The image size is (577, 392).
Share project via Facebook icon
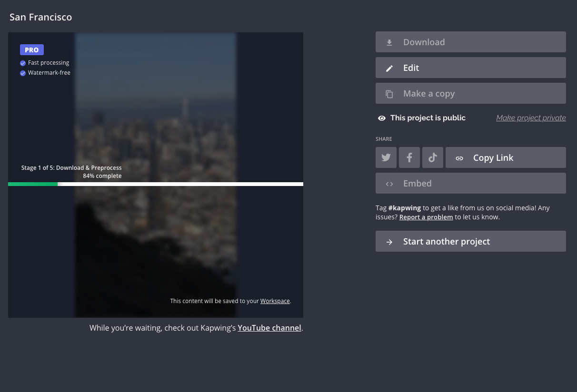[x=409, y=157]
